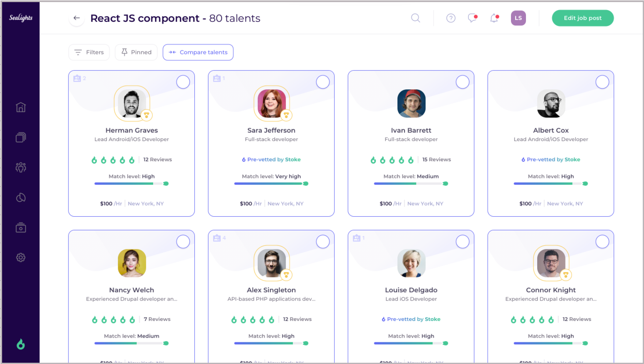Screen dimensions: 644x364
Task: Select Alex Singleton using the card checkbox circle
Action: [x=323, y=241]
